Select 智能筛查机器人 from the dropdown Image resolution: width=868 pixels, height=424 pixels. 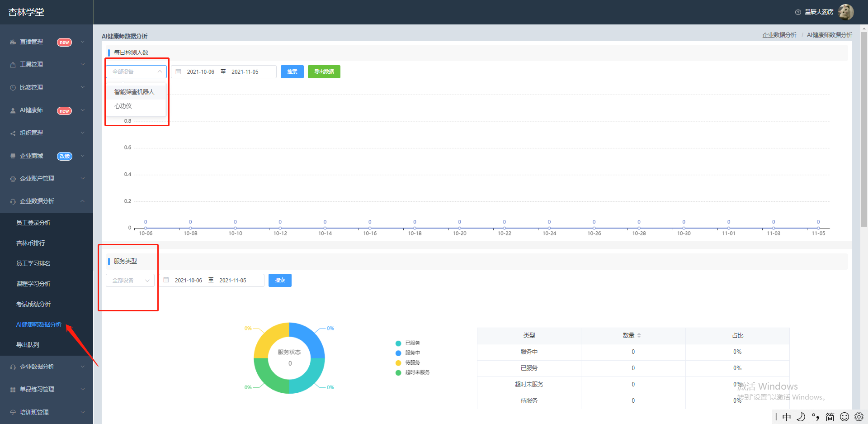[x=136, y=92]
